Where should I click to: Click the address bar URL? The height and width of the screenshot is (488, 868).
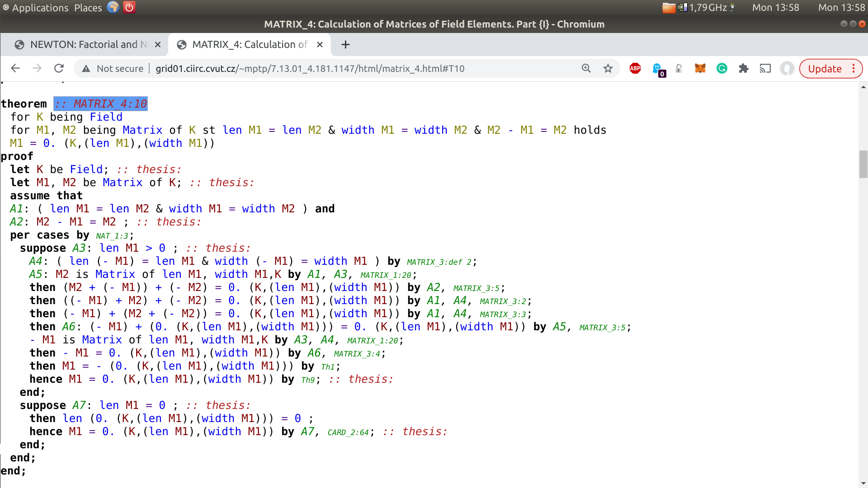(x=310, y=69)
